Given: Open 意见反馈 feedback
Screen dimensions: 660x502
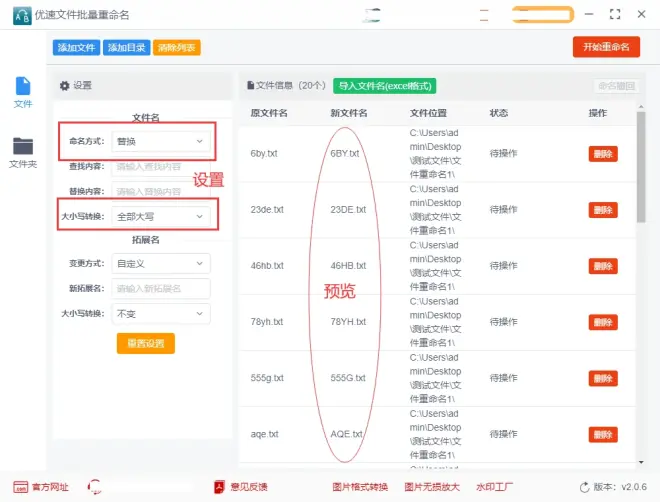Looking at the screenshot, I should pyautogui.click(x=240, y=487).
